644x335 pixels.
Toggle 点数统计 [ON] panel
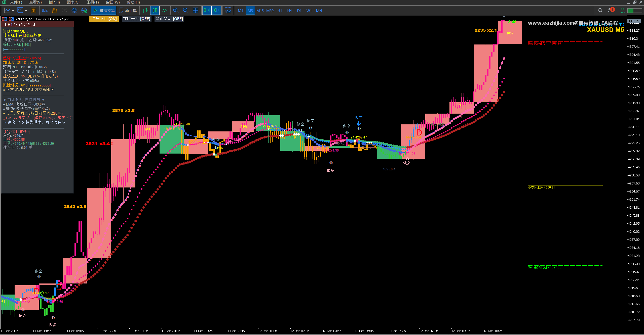click(104, 19)
